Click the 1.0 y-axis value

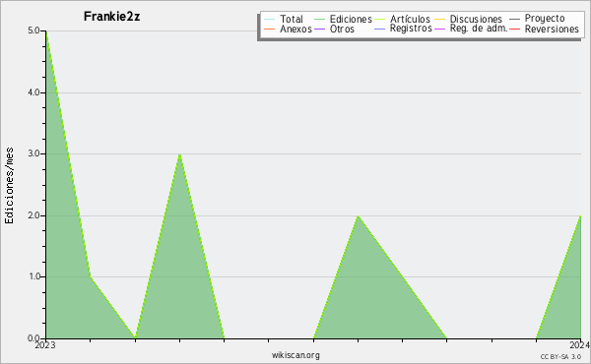click(33, 276)
